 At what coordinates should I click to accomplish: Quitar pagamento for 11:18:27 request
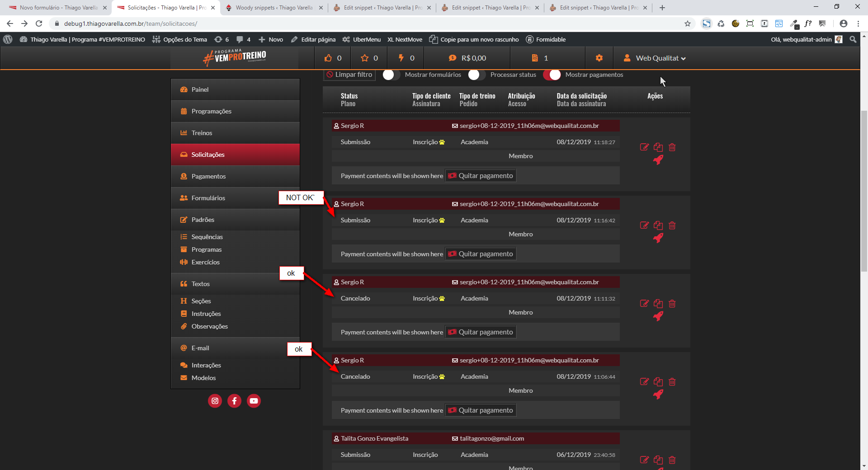(x=481, y=176)
